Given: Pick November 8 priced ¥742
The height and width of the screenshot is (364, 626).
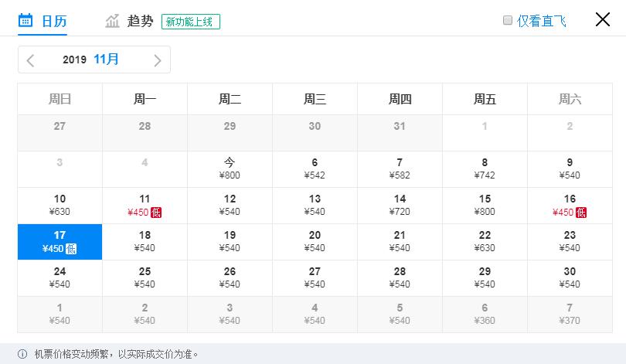Looking at the screenshot, I should point(485,169).
